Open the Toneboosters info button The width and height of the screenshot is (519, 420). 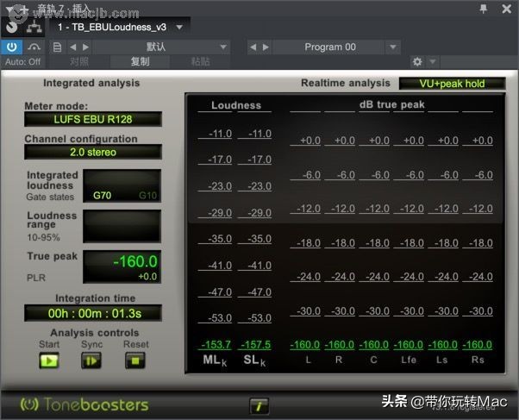259,406
